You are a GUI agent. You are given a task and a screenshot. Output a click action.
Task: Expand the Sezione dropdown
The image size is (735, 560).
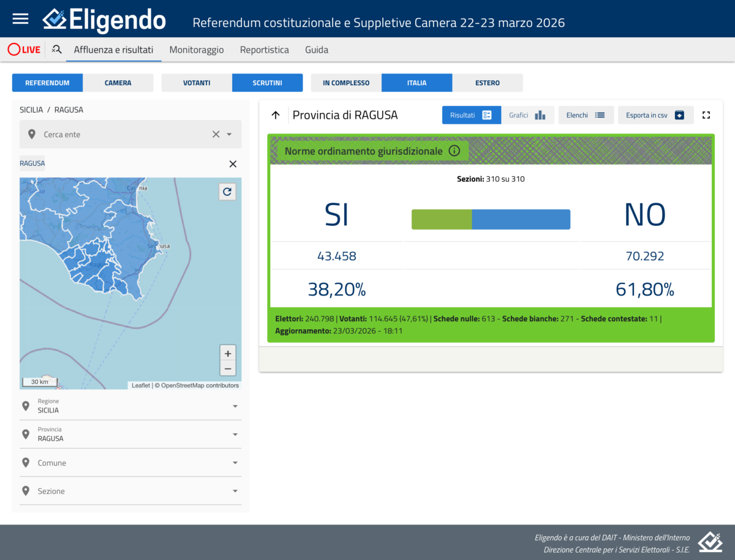(x=130, y=491)
